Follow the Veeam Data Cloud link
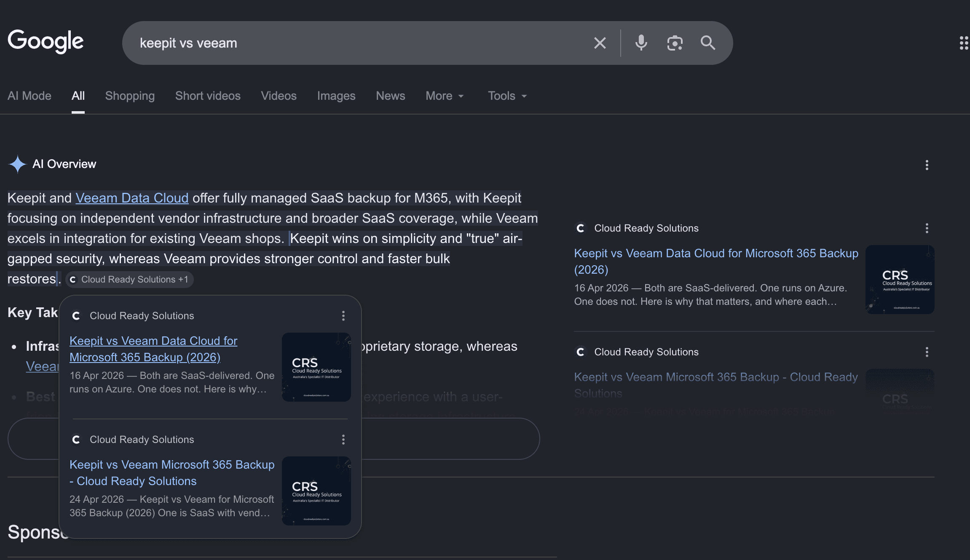The width and height of the screenshot is (970, 560). [x=132, y=198]
